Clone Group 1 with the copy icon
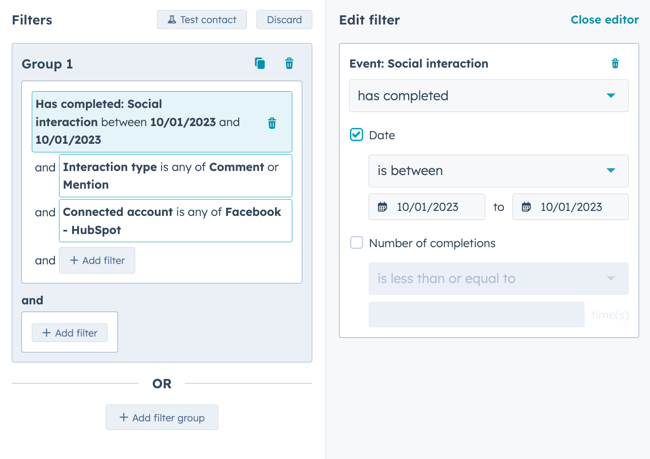 pyautogui.click(x=260, y=63)
